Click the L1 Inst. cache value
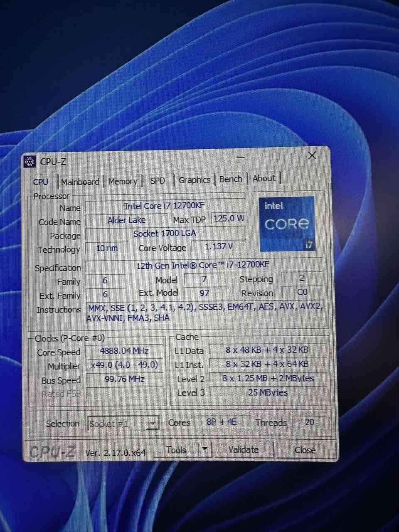Viewport: 399px width, 532px height. pos(267,364)
